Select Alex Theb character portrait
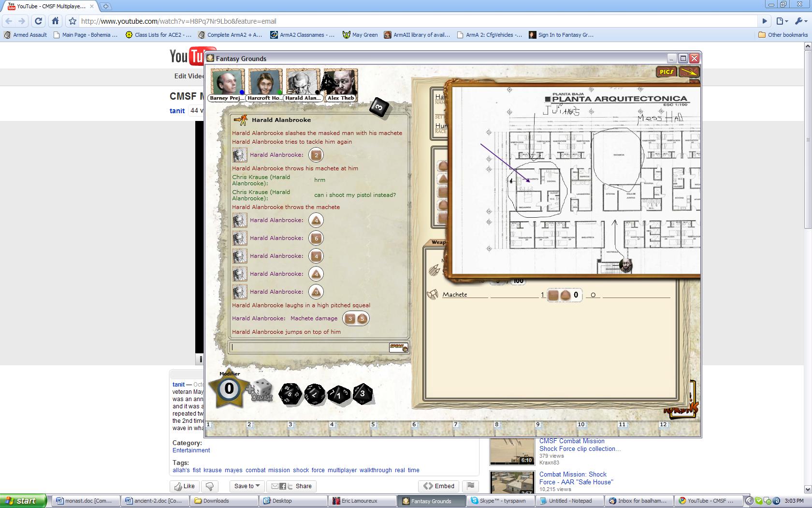The height and width of the screenshot is (508, 812). point(341,83)
